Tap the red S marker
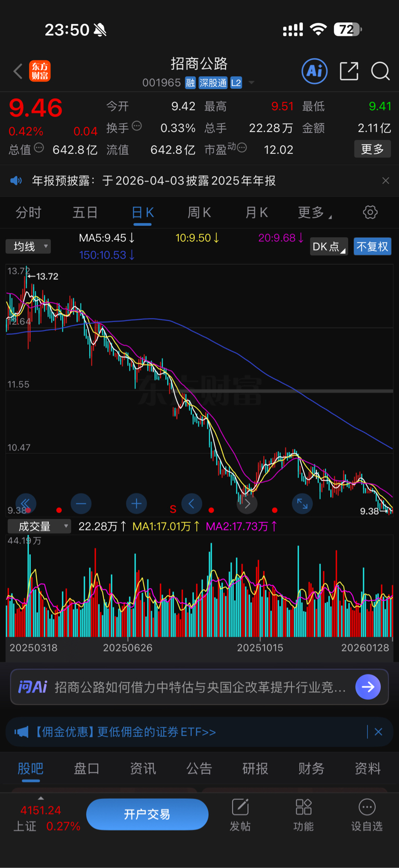Viewport: 399px width, 868px height. (173, 509)
